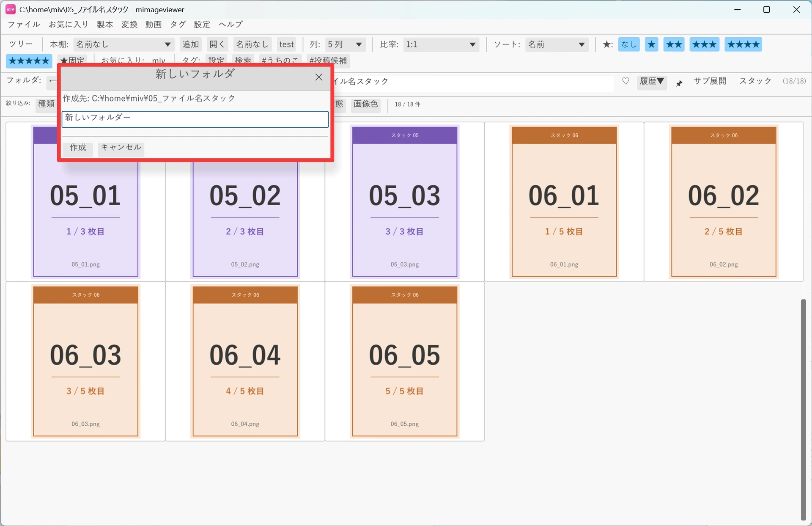This screenshot has width=812, height=526.
Task: Select the 06_05.png thumbnail
Action: 405,361
